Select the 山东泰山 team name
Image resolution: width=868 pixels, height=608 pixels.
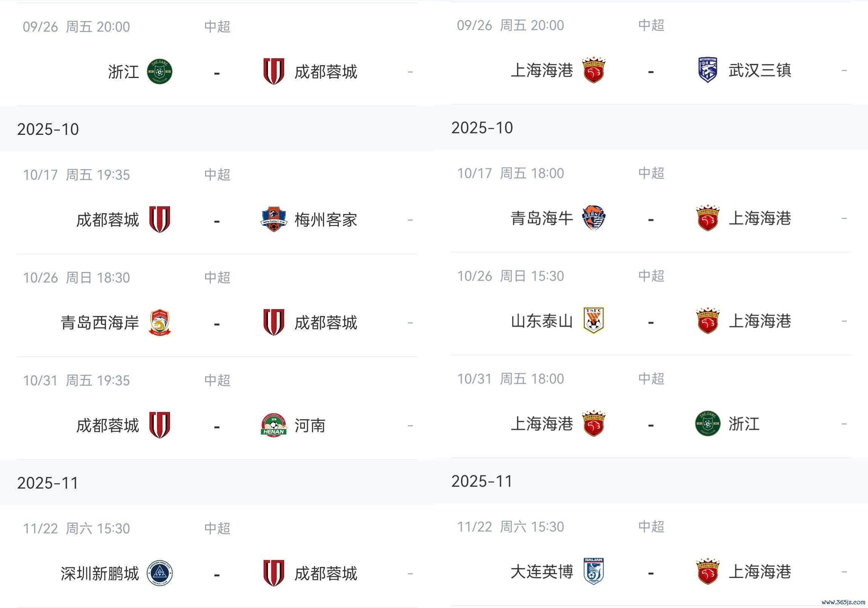(x=542, y=321)
